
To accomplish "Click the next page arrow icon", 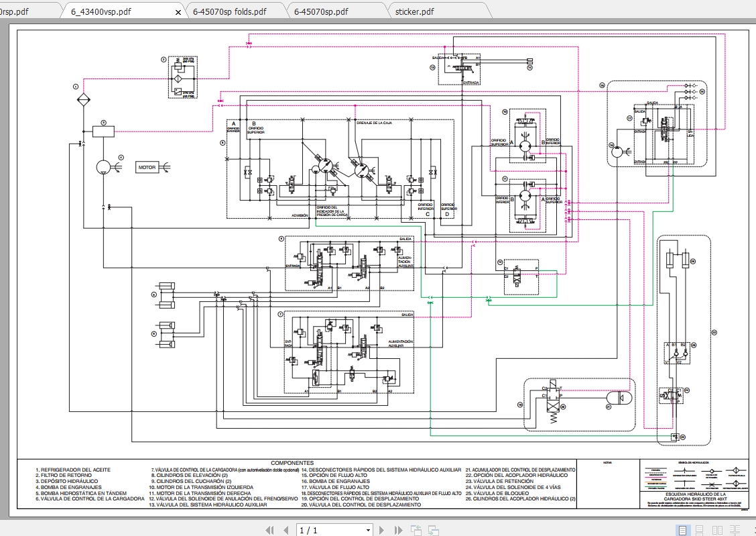I will pos(381,530).
